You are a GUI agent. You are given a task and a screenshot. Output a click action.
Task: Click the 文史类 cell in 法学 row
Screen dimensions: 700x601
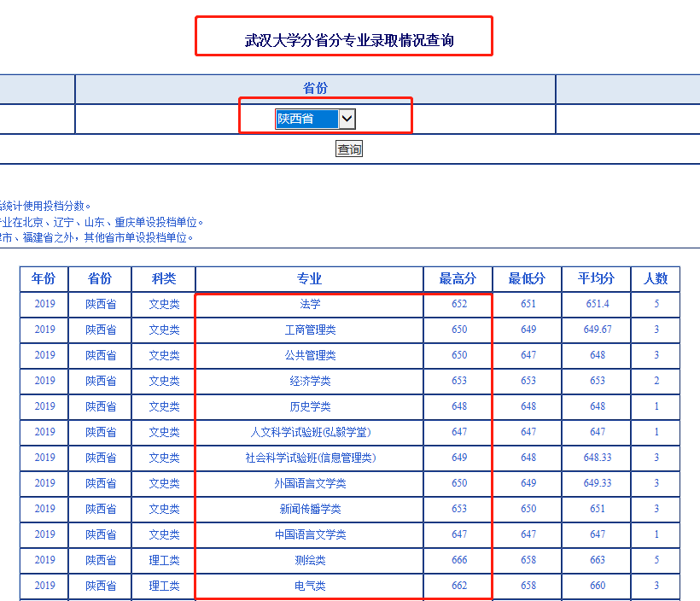click(x=164, y=304)
